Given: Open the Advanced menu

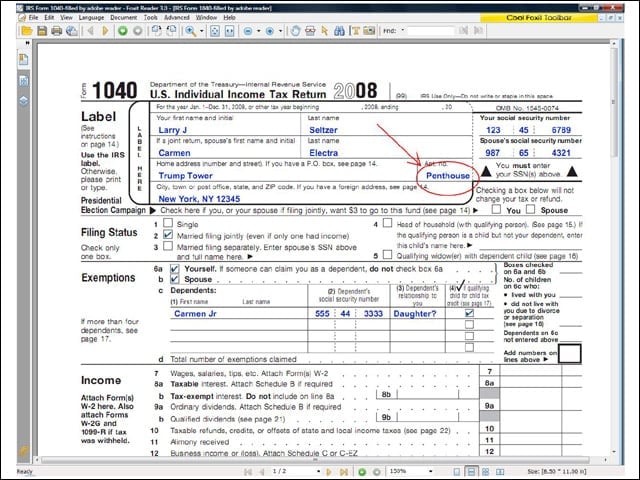Looking at the screenshot, I should [176, 18].
